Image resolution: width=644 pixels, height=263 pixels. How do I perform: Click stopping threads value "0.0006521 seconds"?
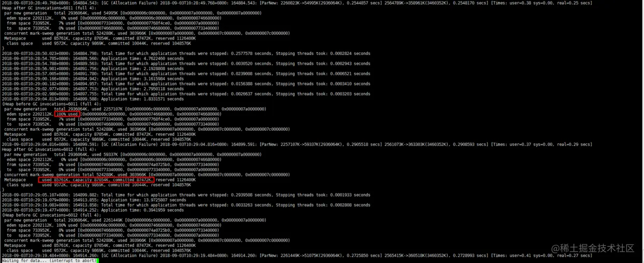click(x=351, y=74)
